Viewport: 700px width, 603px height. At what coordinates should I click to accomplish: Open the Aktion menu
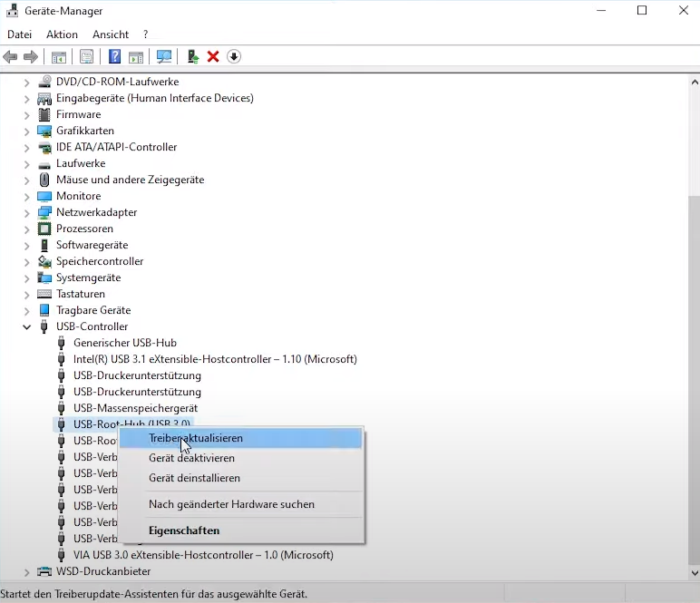62,34
